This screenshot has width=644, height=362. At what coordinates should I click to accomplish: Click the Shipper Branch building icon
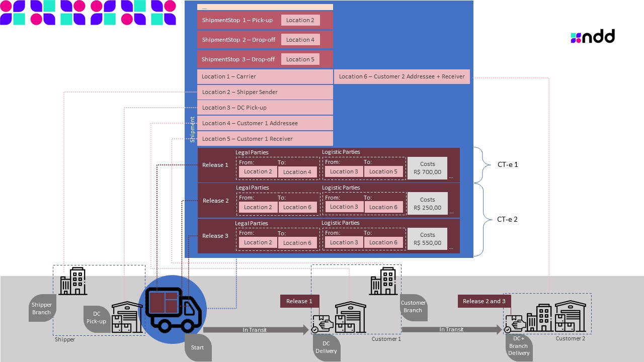click(73, 281)
